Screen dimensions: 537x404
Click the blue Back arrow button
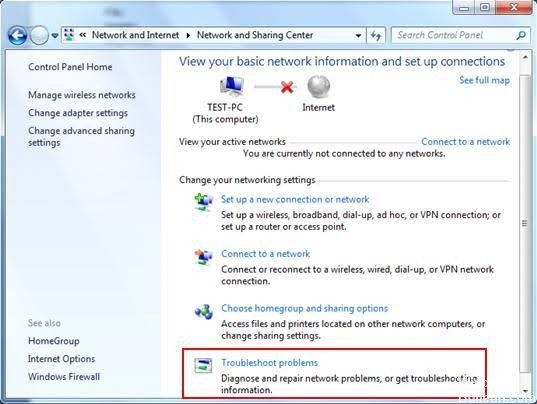[17, 35]
